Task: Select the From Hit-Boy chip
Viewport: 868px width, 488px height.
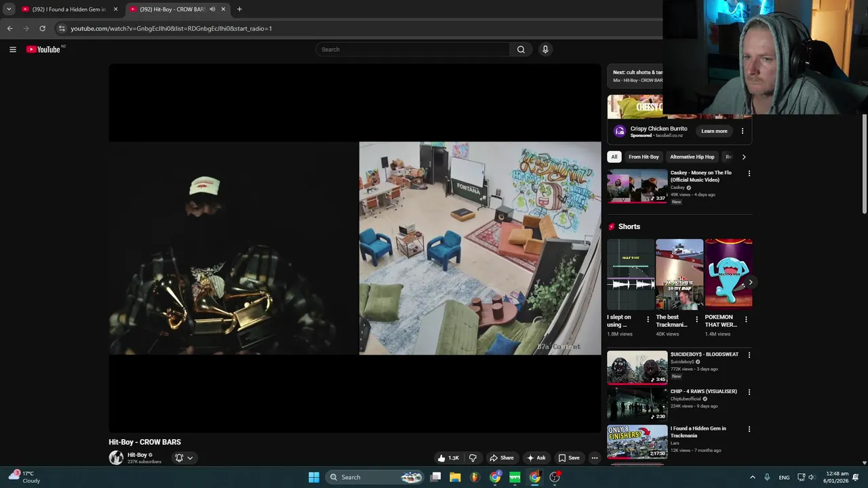Action: [x=644, y=157]
